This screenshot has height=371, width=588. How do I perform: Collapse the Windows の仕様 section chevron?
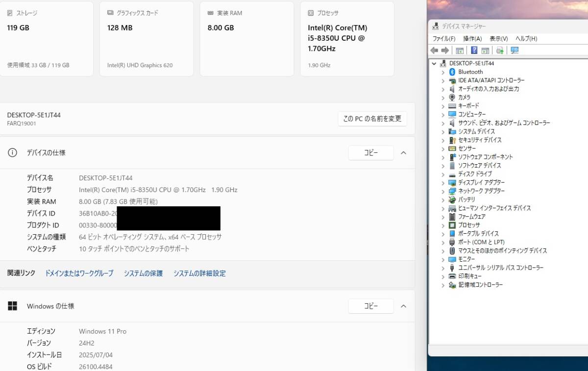403,306
